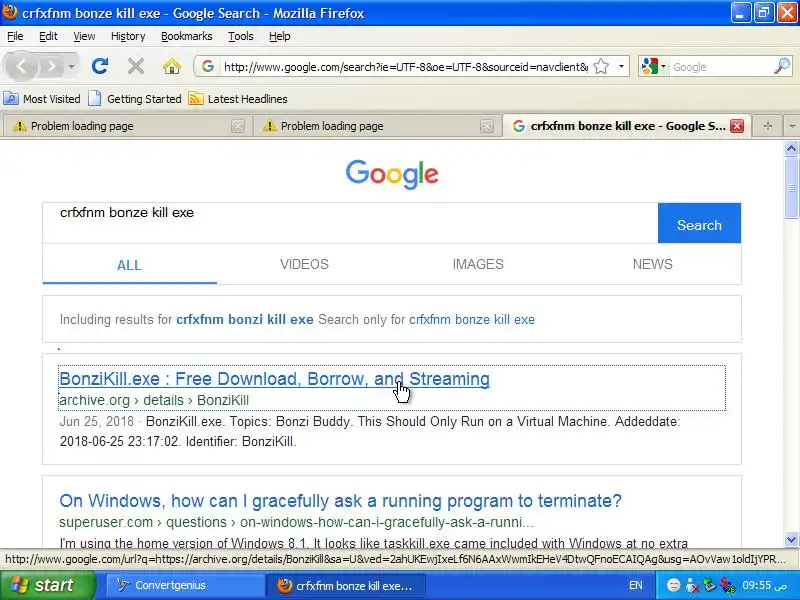Close the second Problem loading page tab
800x600 pixels.
click(487, 126)
